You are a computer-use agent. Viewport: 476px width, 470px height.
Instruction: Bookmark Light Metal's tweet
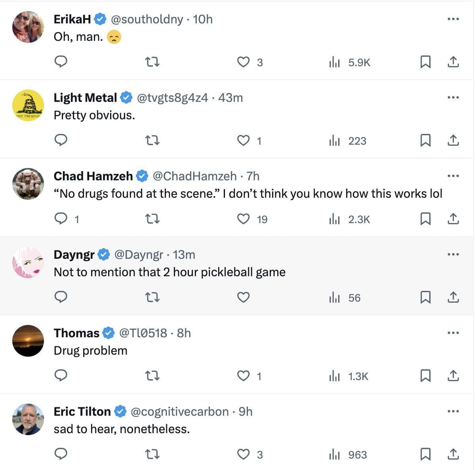(425, 141)
